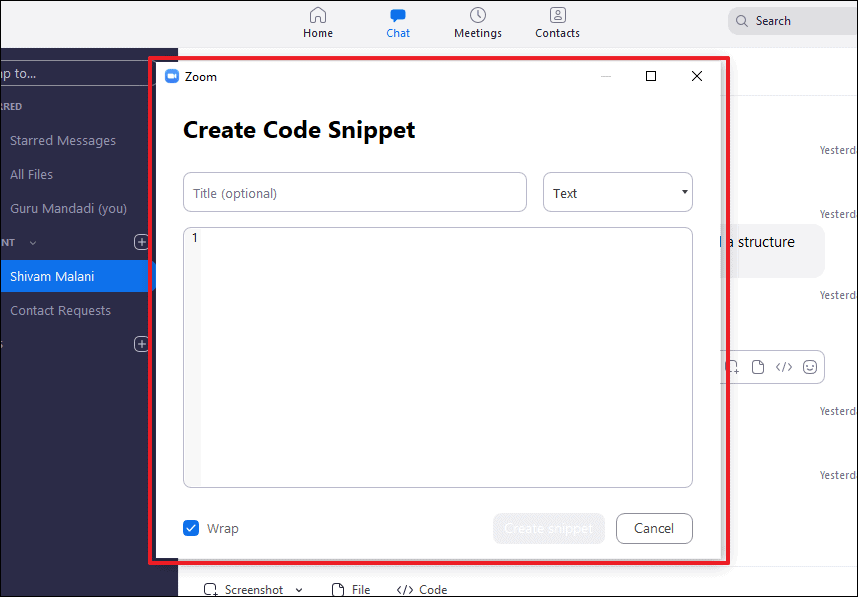Viewport: 858px width, 597px height.
Task: Select Guru Mandadi (you) chat
Action: (x=68, y=208)
